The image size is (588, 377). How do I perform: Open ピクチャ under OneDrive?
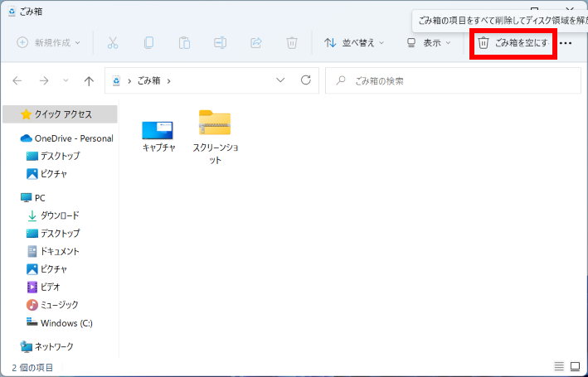click(47, 174)
